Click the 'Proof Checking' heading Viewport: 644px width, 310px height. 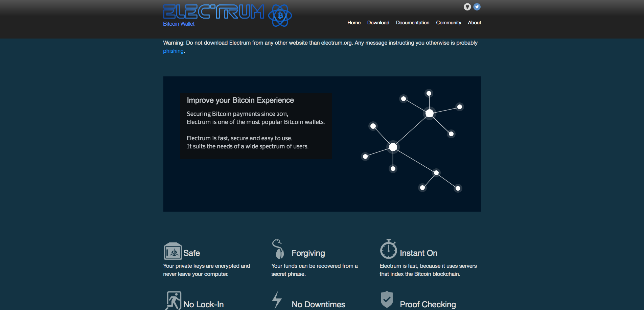pos(428,305)
